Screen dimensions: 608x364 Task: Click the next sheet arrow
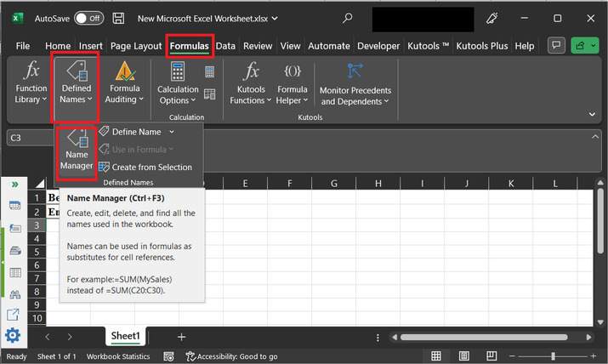pos(70,337)
